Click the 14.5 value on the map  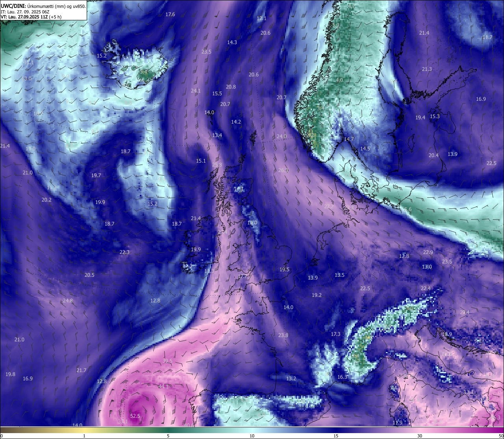click(x=365, y=148)
